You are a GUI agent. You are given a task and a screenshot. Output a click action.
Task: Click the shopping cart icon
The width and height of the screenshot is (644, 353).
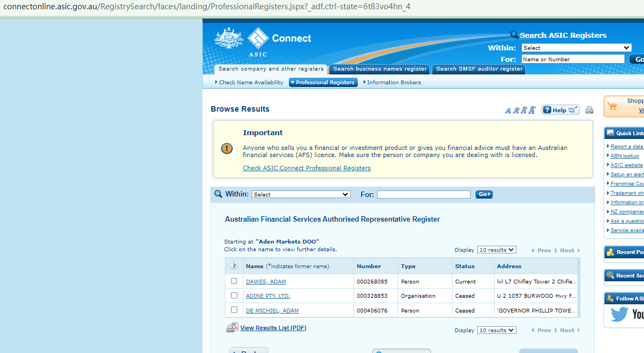tap(612, 106)
